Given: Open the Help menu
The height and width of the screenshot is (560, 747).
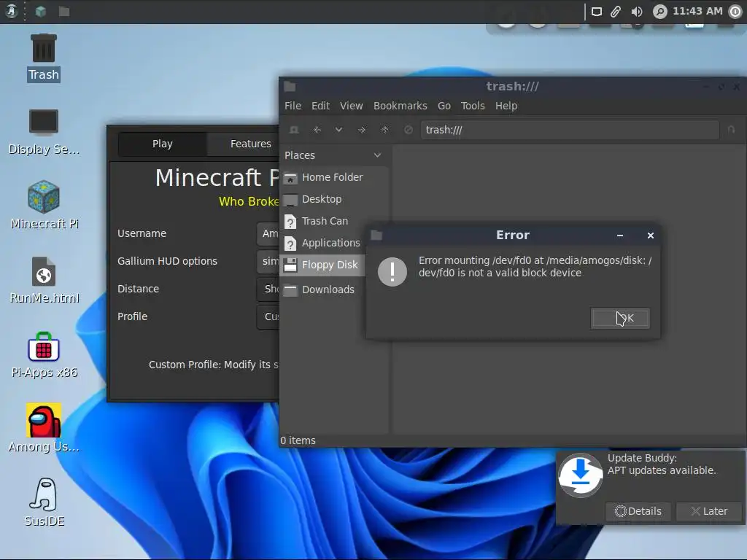Looking at the screenshot, I should [x=506, y=106].
